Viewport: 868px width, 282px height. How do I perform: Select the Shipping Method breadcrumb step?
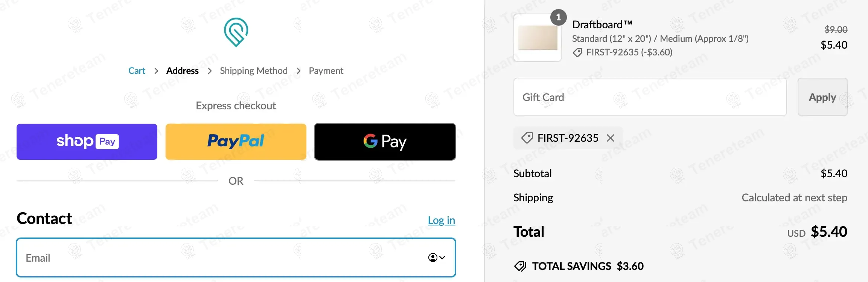(x=253, y=71)
